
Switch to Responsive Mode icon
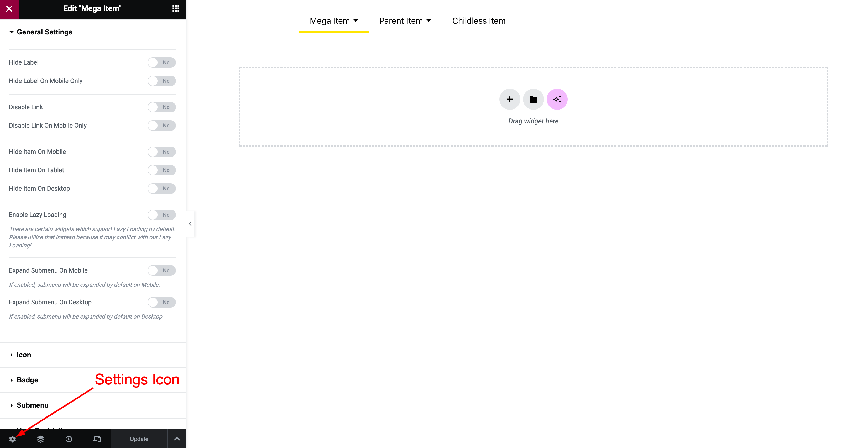(97, 439)
